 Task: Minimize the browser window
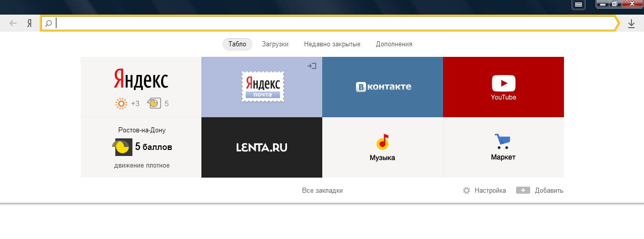(x=603, y=4)
